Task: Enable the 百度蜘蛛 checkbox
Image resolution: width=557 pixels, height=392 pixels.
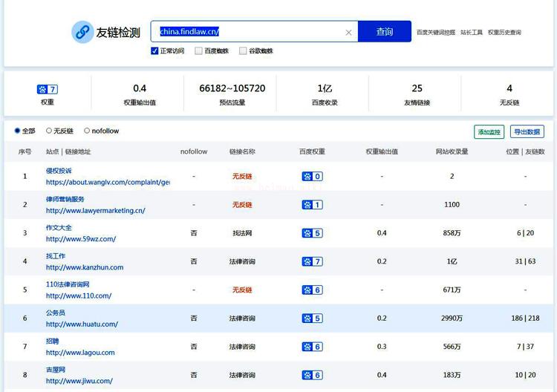Action: 198,51
